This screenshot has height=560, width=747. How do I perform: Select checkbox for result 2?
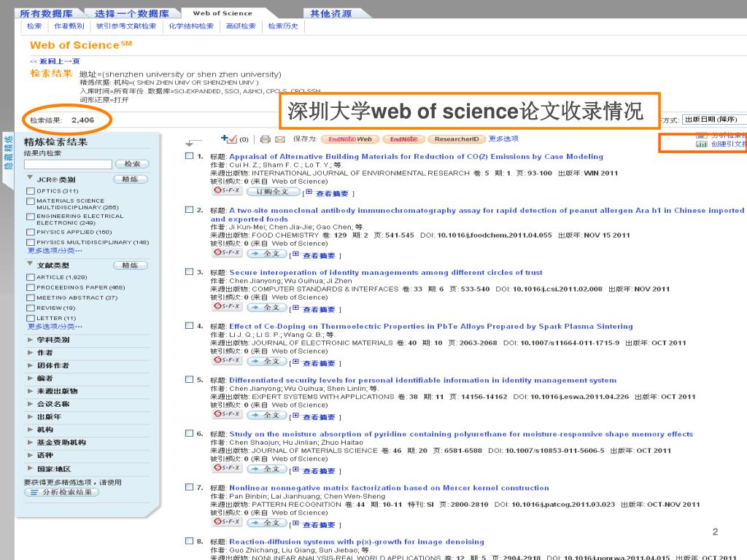pyautogui.click(x=189, y=209)
